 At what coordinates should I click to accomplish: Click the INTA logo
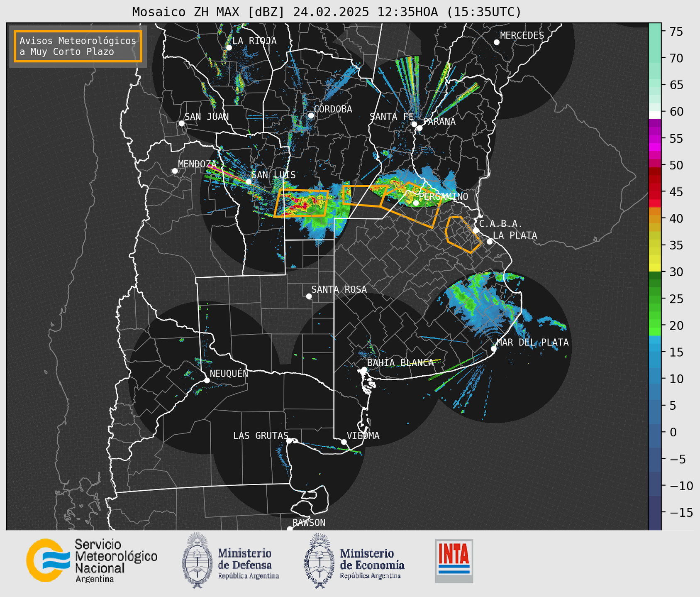[x=454, y=561]
